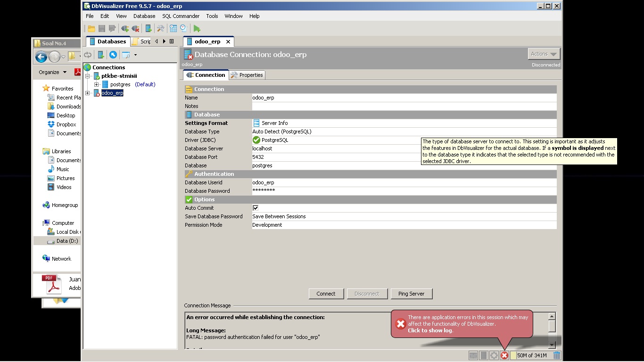The height and width of the screenshot is (362, 644).
Task: Click the Ping Server button
Action: pos(411,294)
